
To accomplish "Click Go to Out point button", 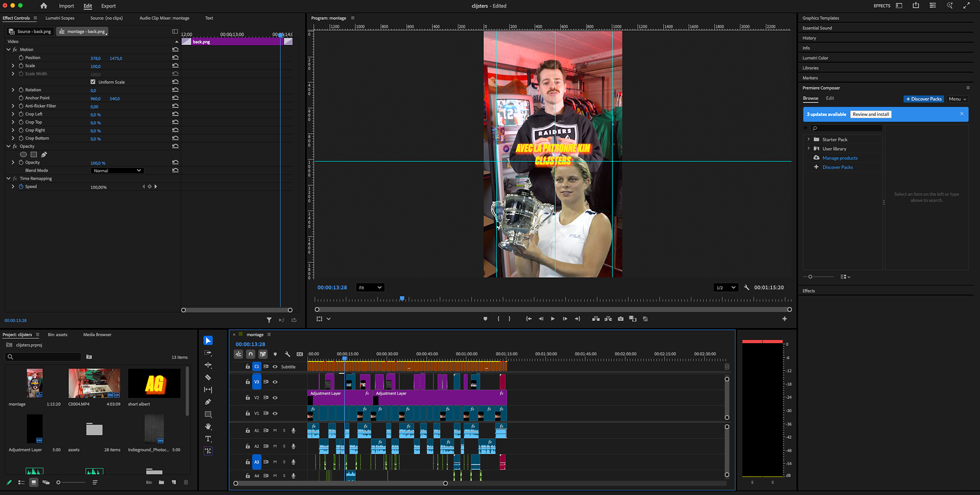I will [577, 319].
